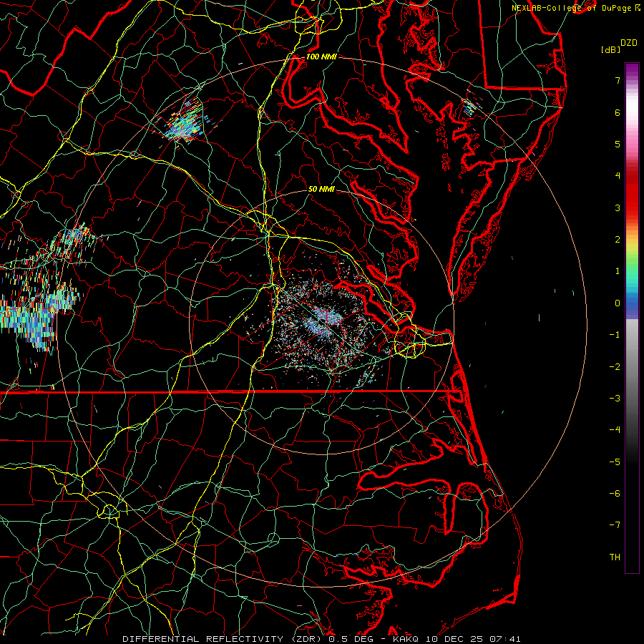The height and width of the screenshot is (644, 644).
Task: Click the "0.5 DEG" elevation angle text
Action: (x=351, y=639)
